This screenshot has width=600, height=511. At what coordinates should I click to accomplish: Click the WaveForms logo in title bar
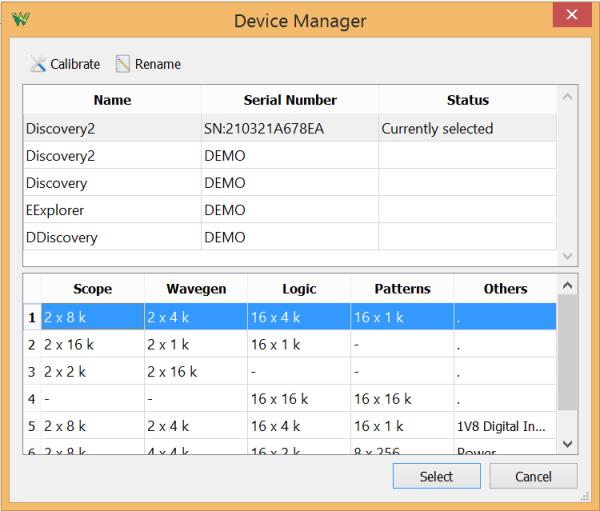(x=20, y=20)
